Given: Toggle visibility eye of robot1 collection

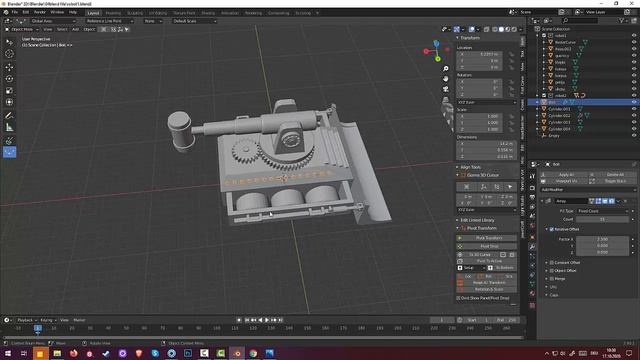Looking at the screenshot, I should coord(634,36).
